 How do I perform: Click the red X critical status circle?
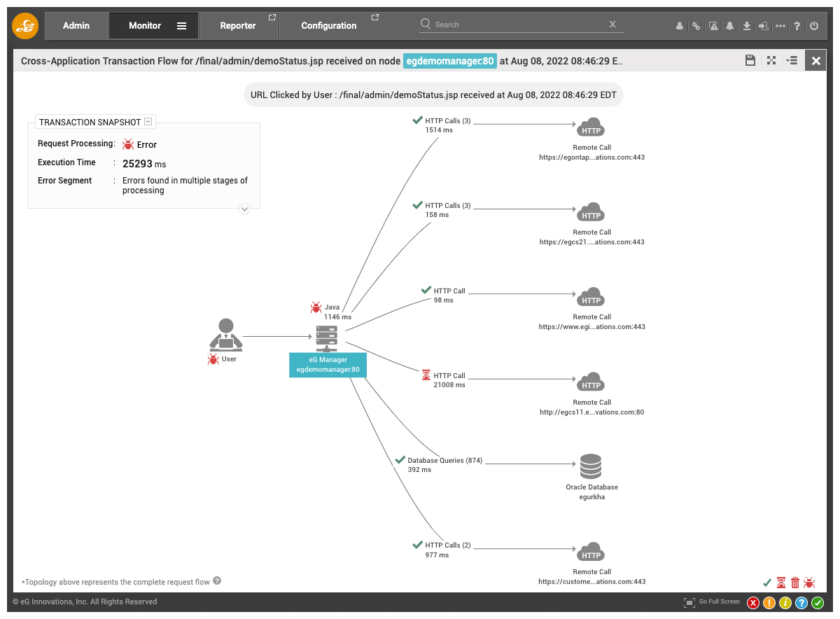[753, 602]
